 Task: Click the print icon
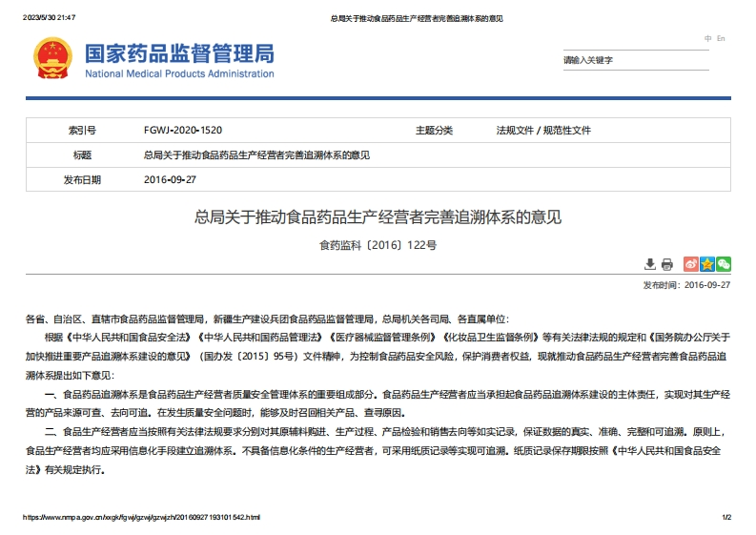(x=667, y=264)
